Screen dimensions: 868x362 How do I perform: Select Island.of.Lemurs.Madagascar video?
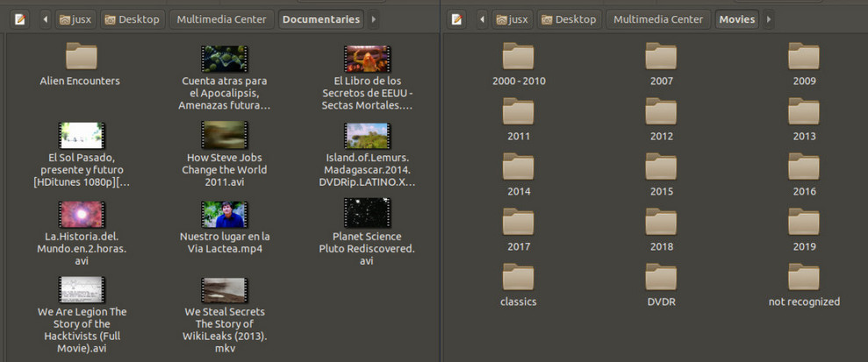(367, 135)
